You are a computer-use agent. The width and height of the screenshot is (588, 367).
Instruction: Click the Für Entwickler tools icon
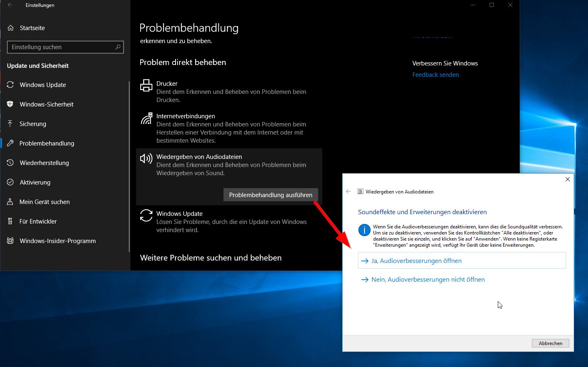[x=11, y=222]
